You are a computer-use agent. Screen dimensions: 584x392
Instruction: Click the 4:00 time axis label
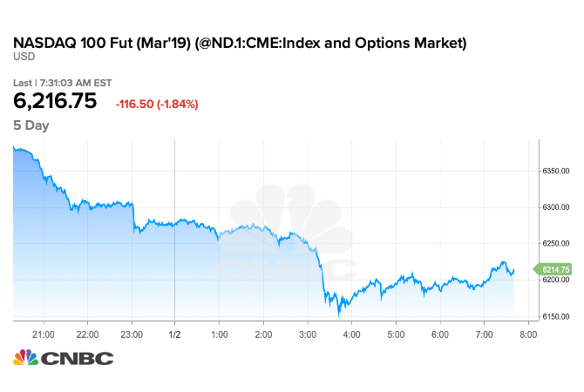352,334
